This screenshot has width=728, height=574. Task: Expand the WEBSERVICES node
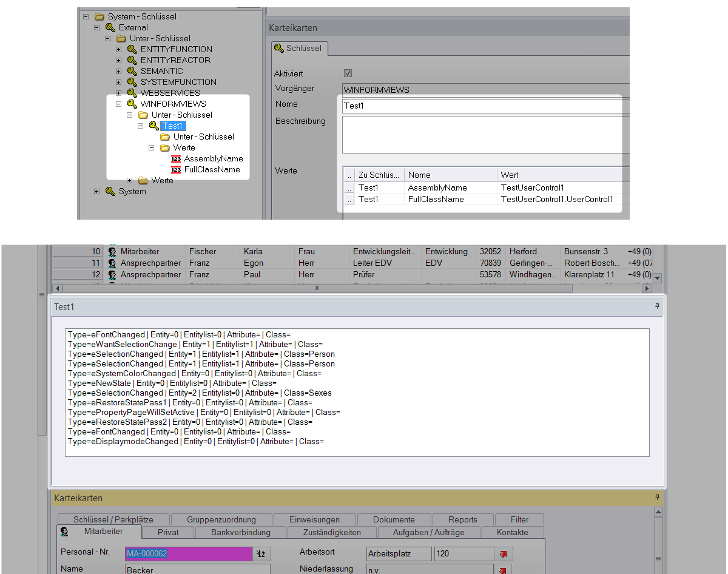tap(119, 93)
